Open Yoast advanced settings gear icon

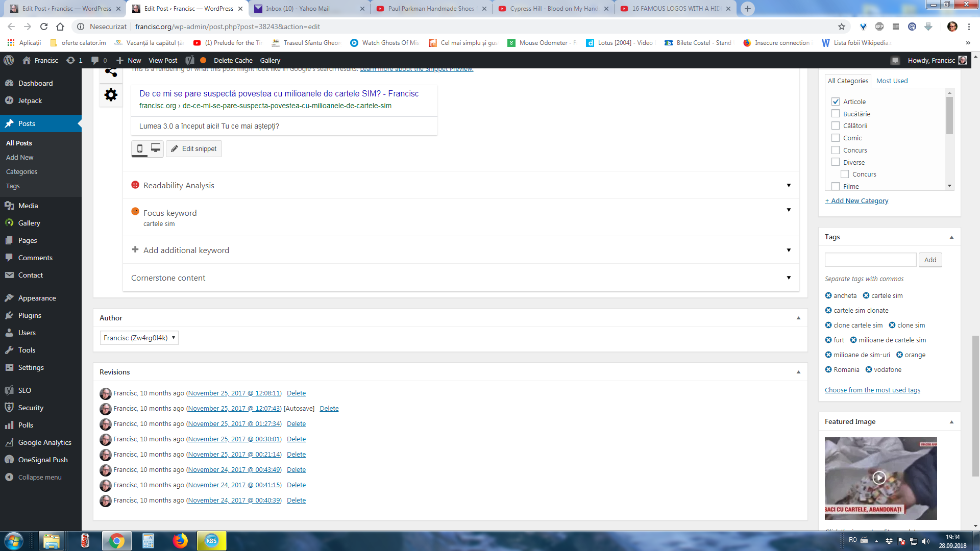(111, 95)
